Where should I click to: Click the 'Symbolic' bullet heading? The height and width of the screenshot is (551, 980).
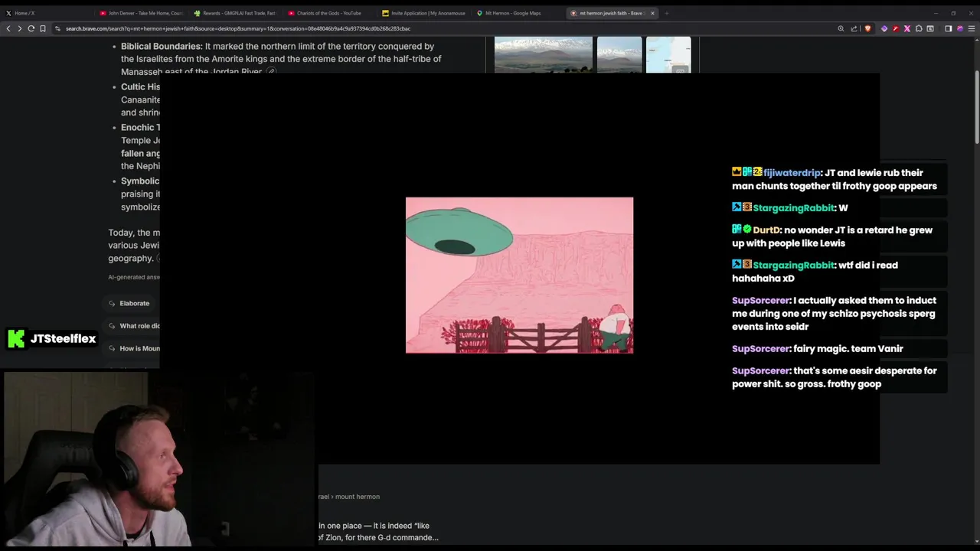click(x=140, y=181)
